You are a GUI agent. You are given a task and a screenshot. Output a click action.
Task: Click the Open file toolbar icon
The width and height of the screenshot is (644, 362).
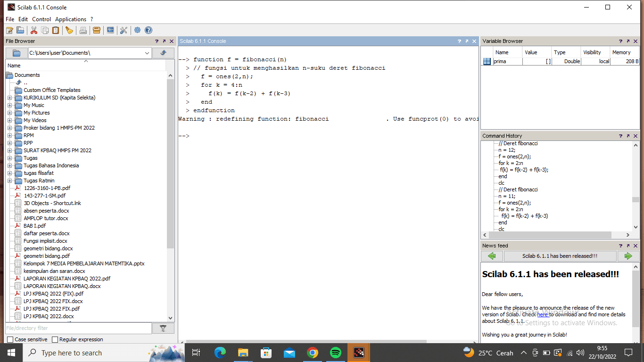[20, 30]
